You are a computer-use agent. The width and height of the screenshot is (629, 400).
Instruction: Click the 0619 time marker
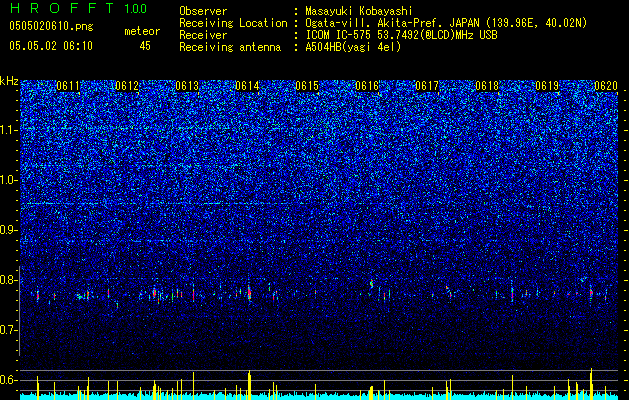(x=547, y=86)
